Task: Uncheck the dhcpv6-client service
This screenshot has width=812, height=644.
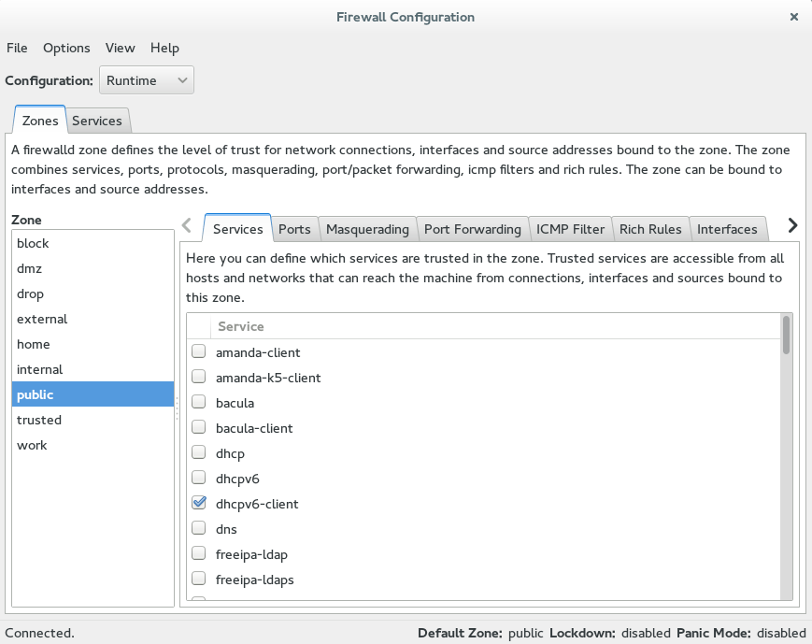Action: tap(198, 503)
